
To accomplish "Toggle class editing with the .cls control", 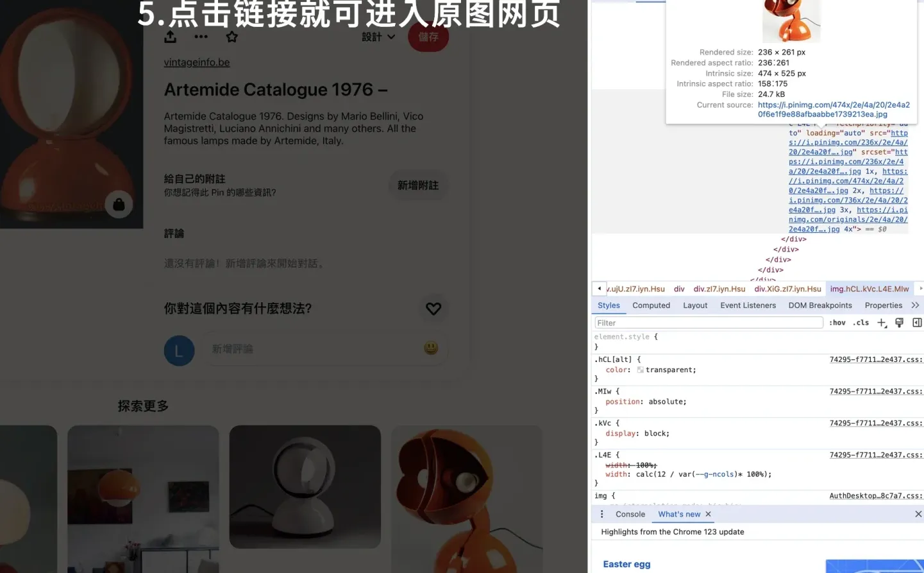I will 861,322.
